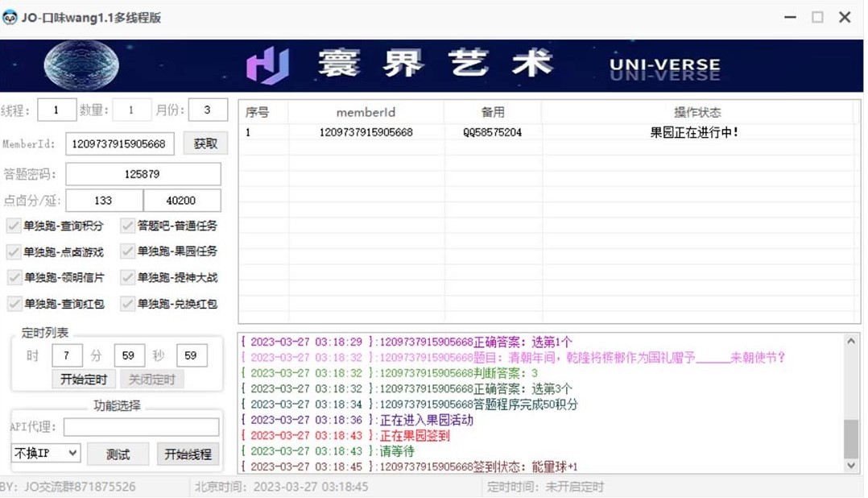Click log line 判断答案: 3

point(389,373)
